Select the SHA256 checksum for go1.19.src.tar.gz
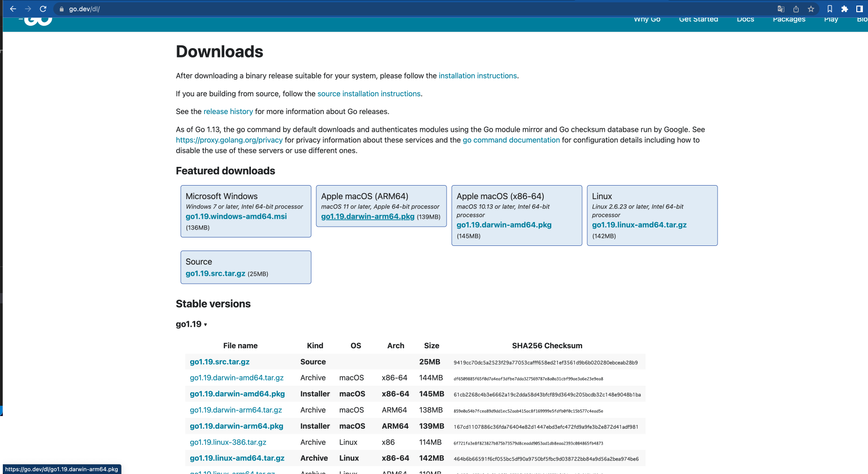Image resolution: width=868 pixels, height=474 pixels. (546, 362)
